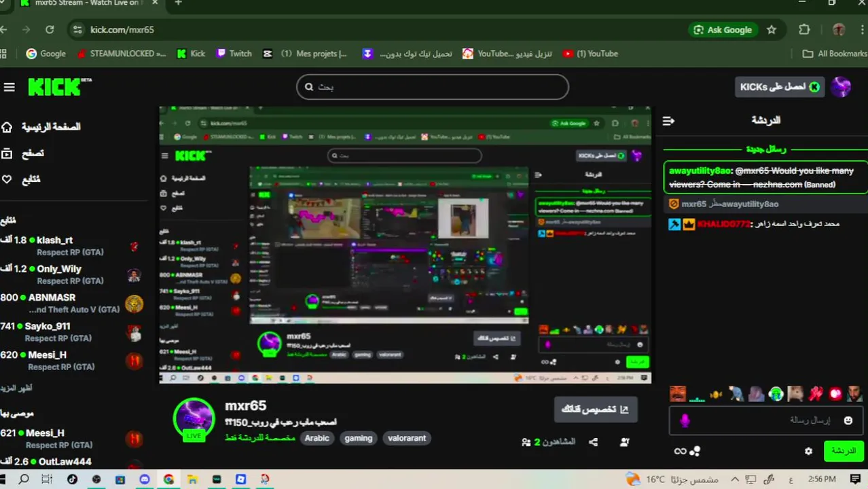Click banned awayutility8ao chat message
The width and height of the screenshot is (868, 489).
click(765, 177)
